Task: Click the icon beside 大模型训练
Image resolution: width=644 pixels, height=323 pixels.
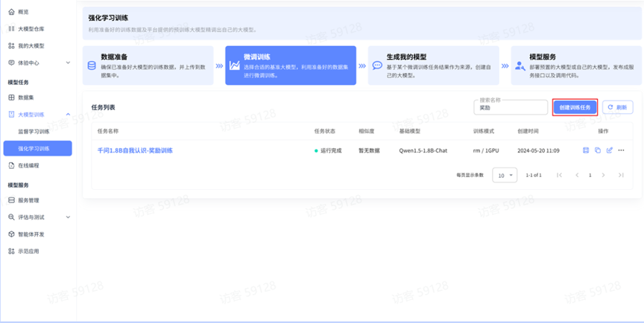Action: [11, 115]
